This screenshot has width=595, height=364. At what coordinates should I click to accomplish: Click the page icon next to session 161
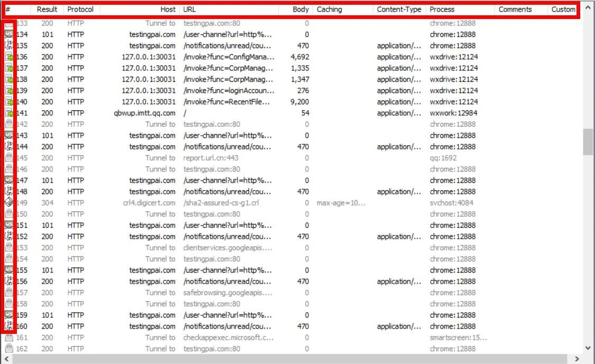coord(7,337)
